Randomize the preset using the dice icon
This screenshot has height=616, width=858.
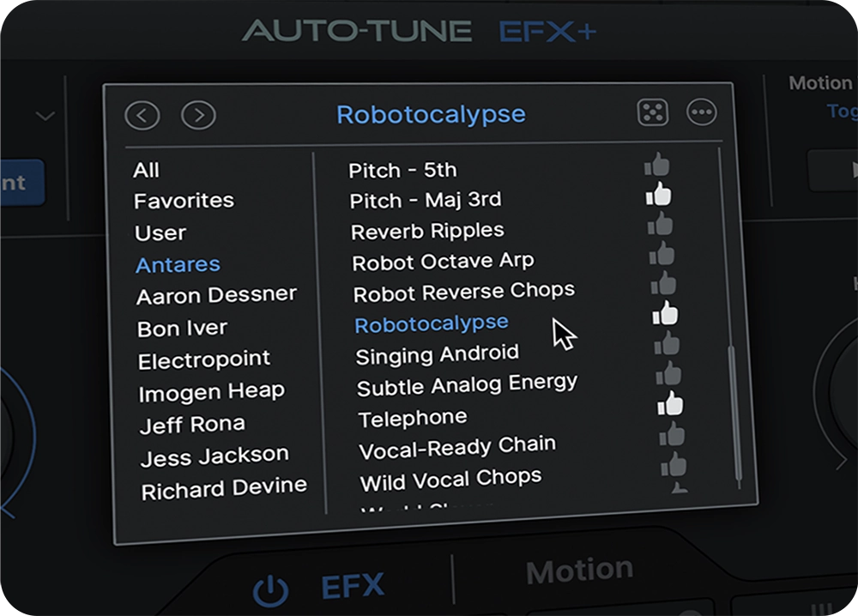point(655,112)
